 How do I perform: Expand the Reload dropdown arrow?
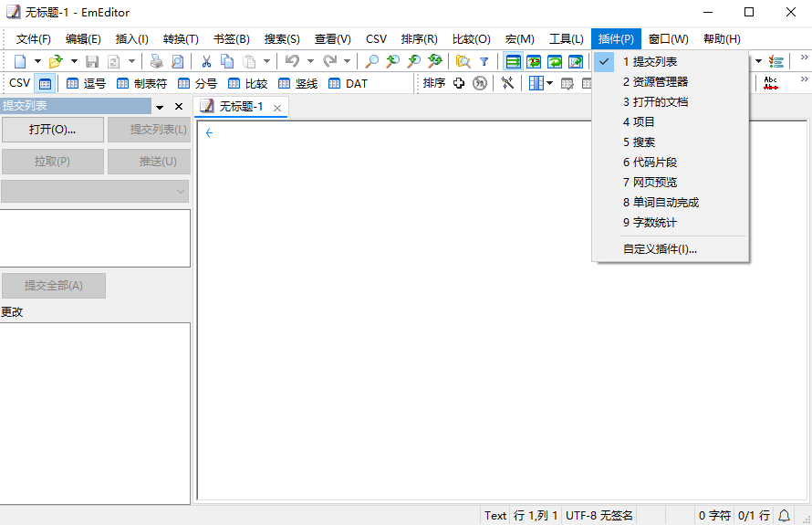pyautogui.click(x=131, y=62)
